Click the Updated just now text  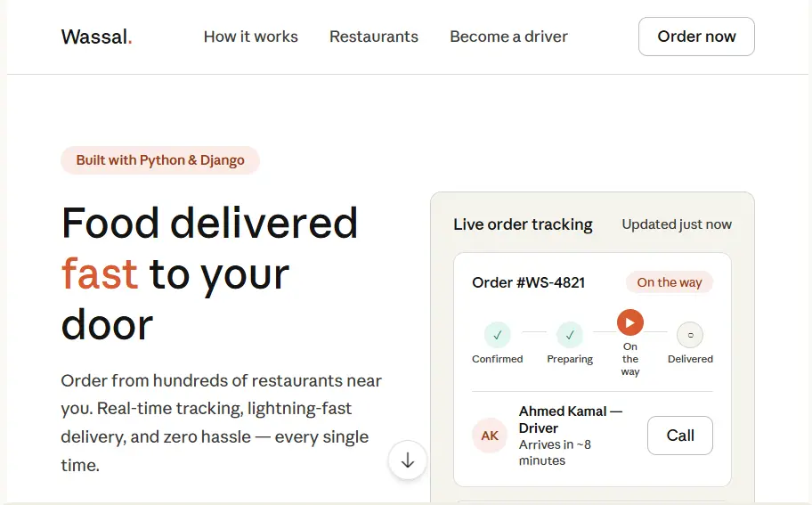pos(677,224)
